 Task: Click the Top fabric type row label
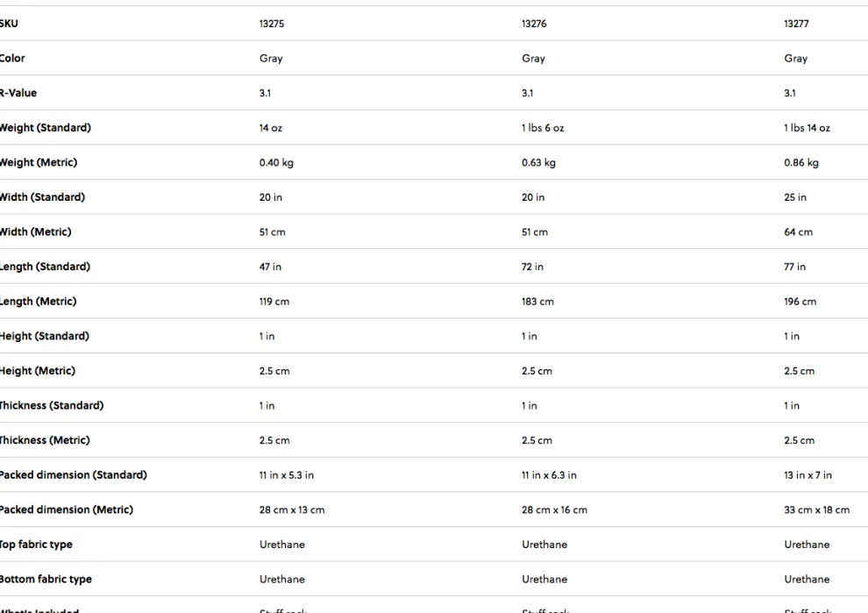click(x=36, y=545)
